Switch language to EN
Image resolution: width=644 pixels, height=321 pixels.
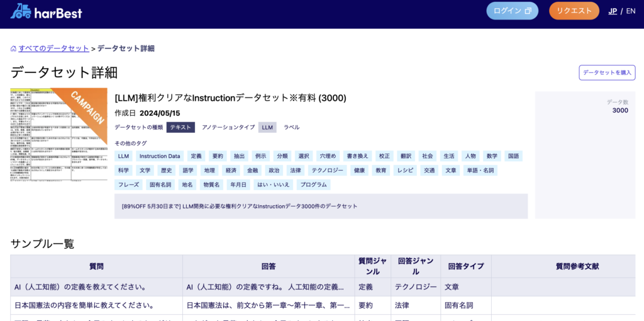[x=630, y=11]
